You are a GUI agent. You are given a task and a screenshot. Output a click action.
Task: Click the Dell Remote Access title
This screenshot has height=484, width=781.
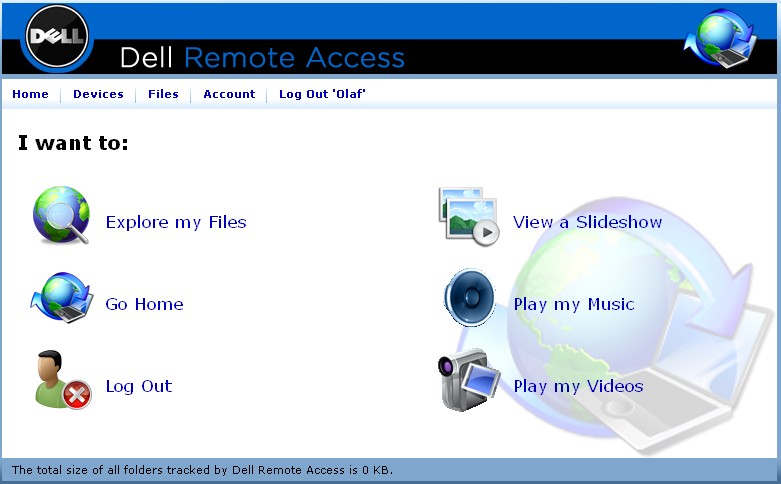pyautogui.click(x=262, y=58)
